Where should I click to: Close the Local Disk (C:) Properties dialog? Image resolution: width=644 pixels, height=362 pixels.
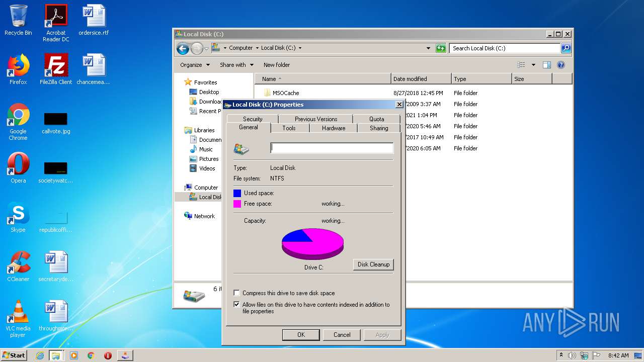[x=399, y=105]
